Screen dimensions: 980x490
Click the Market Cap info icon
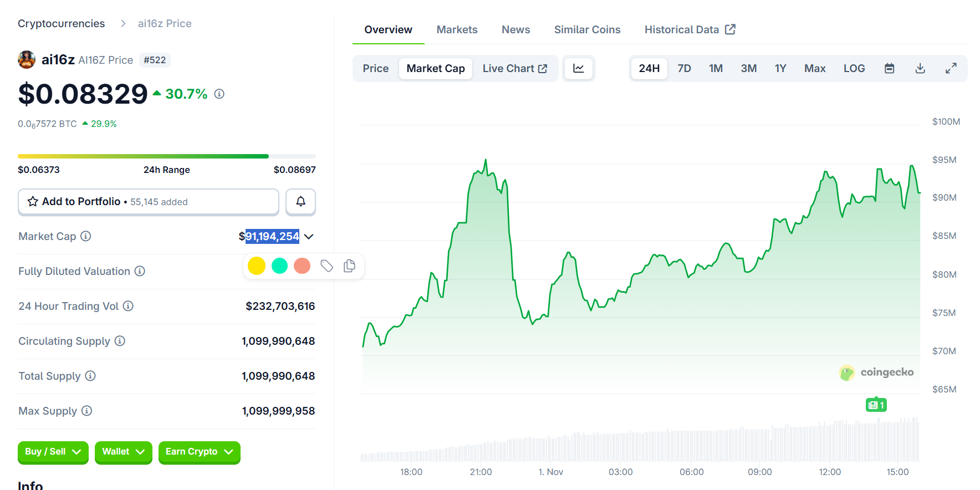pyautogui.click(x=86, y=236)
